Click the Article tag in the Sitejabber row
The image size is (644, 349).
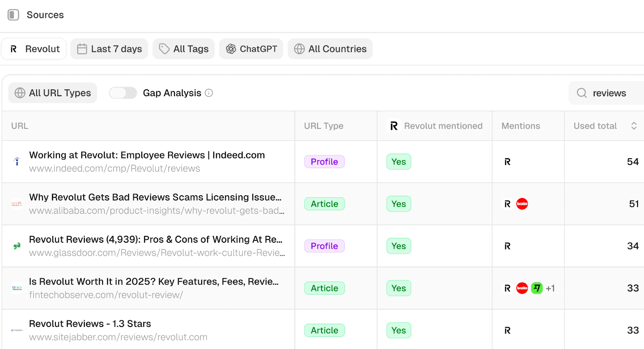point(324,330)
